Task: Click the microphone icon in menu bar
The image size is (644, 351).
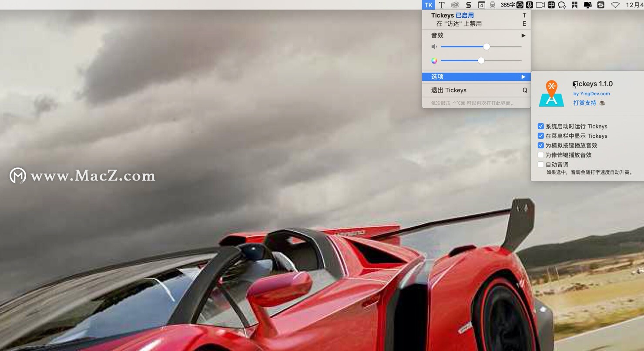Action: click(x=530, y=5)
